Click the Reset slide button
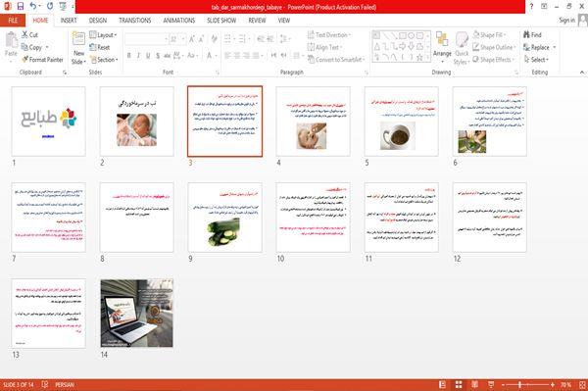This screenshot has width=588, height=391. click(x=100, y=47)
